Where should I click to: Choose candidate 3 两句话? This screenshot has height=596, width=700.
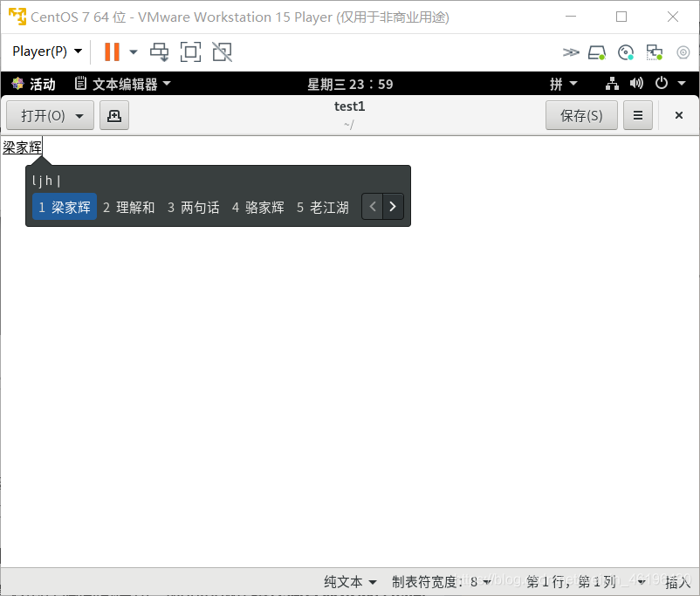coord(193,207)
